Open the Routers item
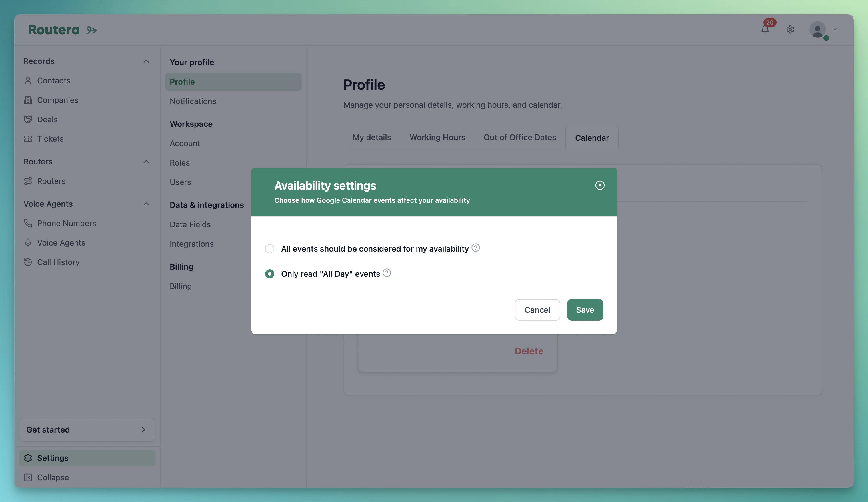The width and height of the screenshot is (868, 502). tap(87, 181)
